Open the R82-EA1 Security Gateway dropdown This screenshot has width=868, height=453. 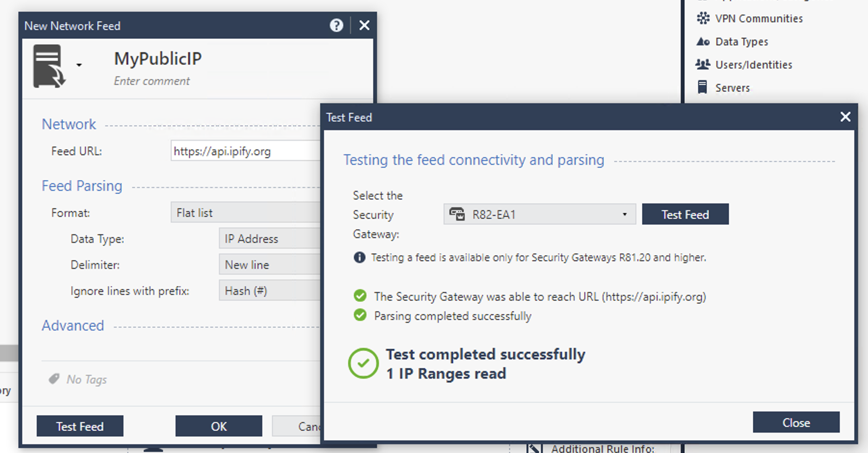tap(540, 214)
